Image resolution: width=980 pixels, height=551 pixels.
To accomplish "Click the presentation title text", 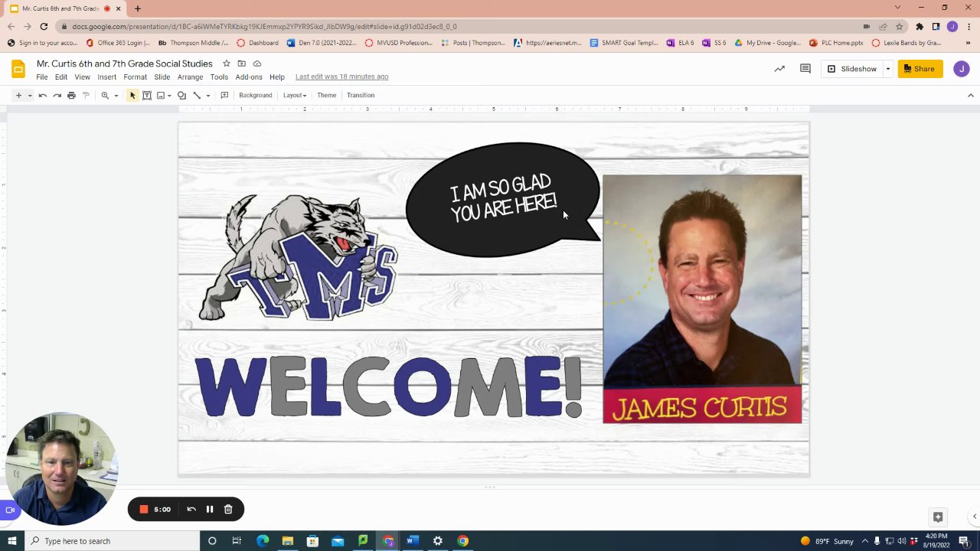I will tap(125, 64).
